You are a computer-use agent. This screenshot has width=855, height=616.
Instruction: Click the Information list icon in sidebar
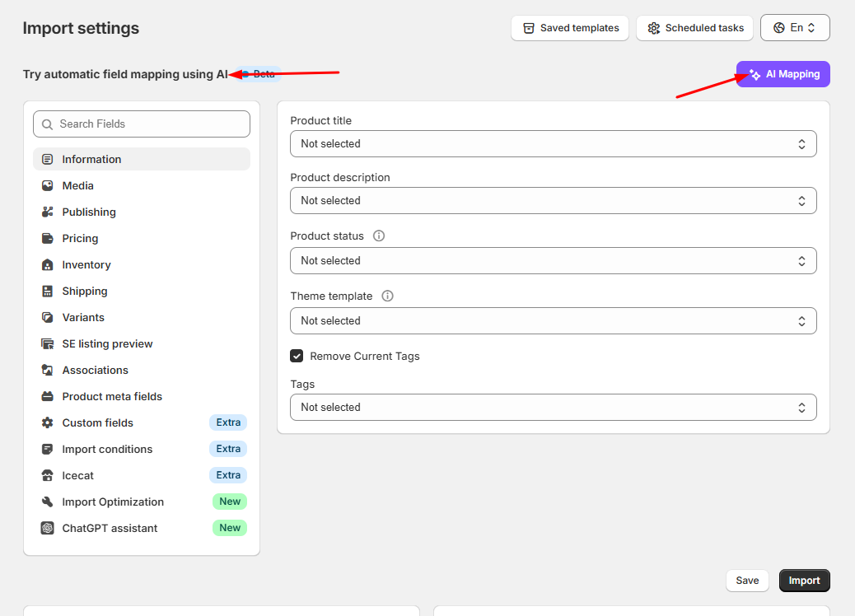click(x=48, y=159)
